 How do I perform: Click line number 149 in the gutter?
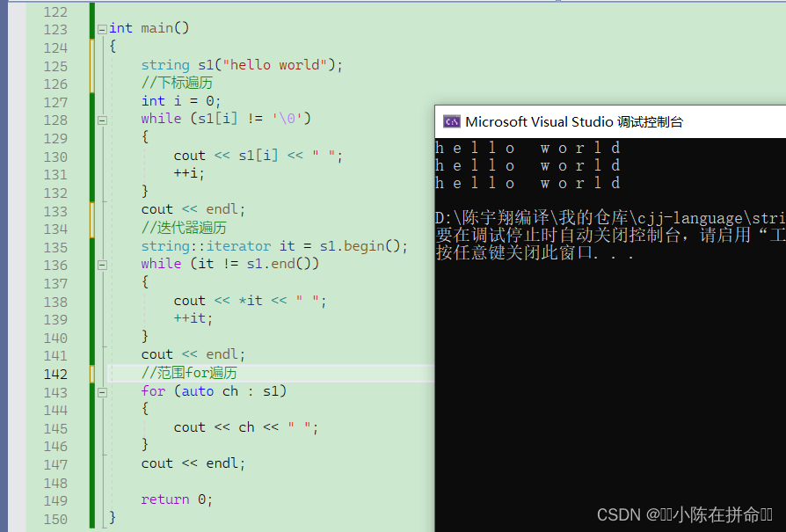point(55,500)
